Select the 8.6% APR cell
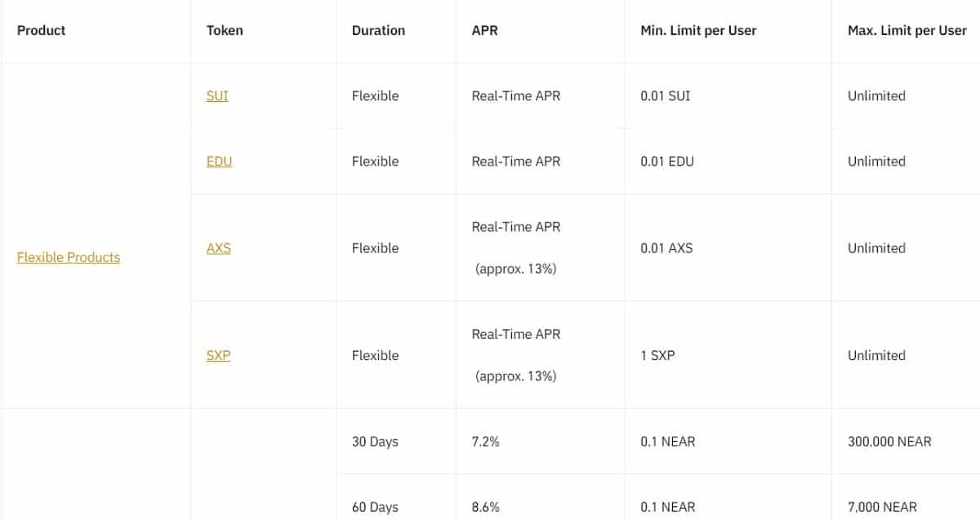 pyautogui.click(x=486, y=507)
